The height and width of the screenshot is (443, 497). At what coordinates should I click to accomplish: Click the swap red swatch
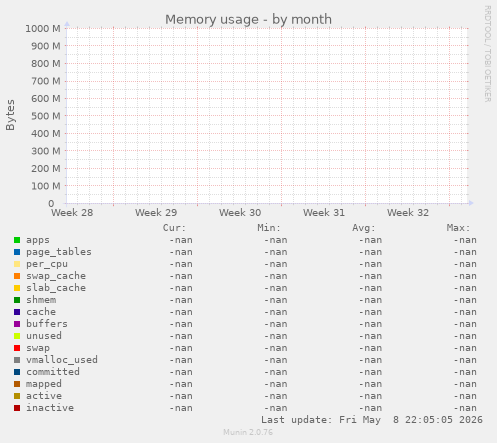pyautogui.click(x=17, y=348)
